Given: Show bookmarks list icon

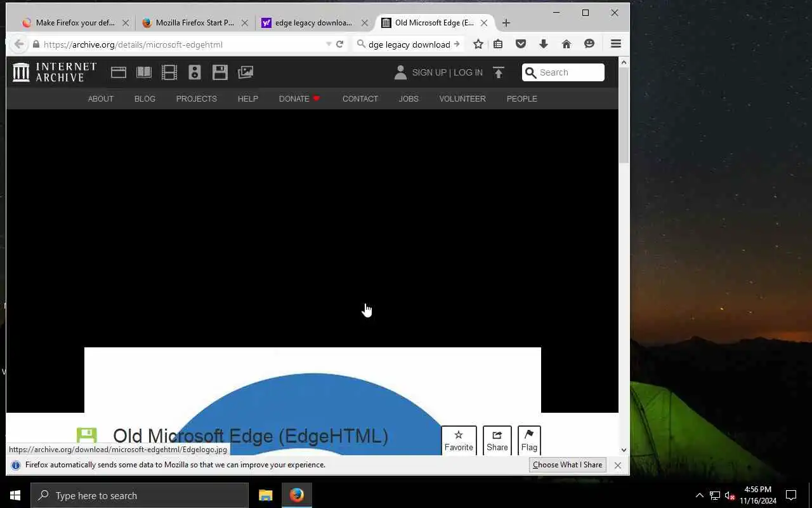Looking at the screenshot, I should pos(499,44).
